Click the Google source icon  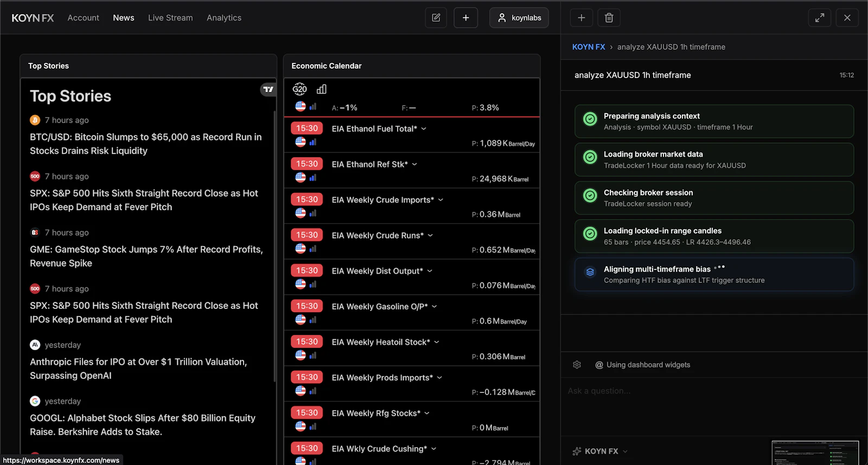pos(35,401)
